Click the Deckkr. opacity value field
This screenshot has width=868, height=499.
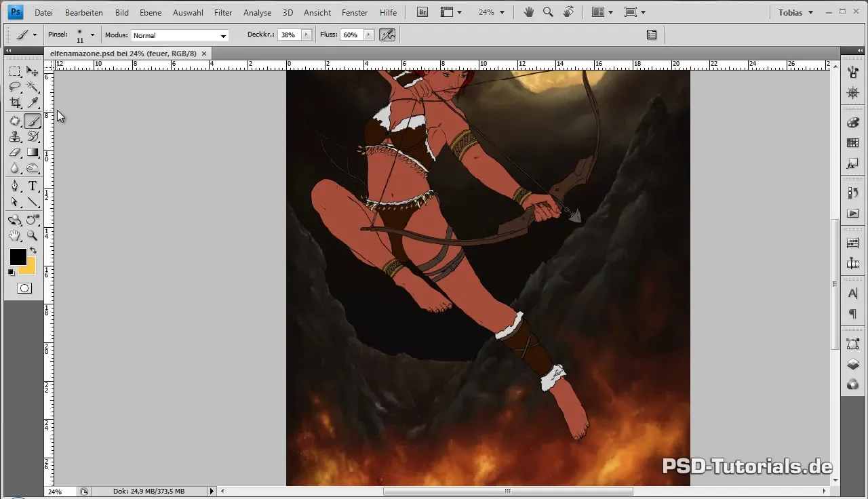(x=289, y=35)
